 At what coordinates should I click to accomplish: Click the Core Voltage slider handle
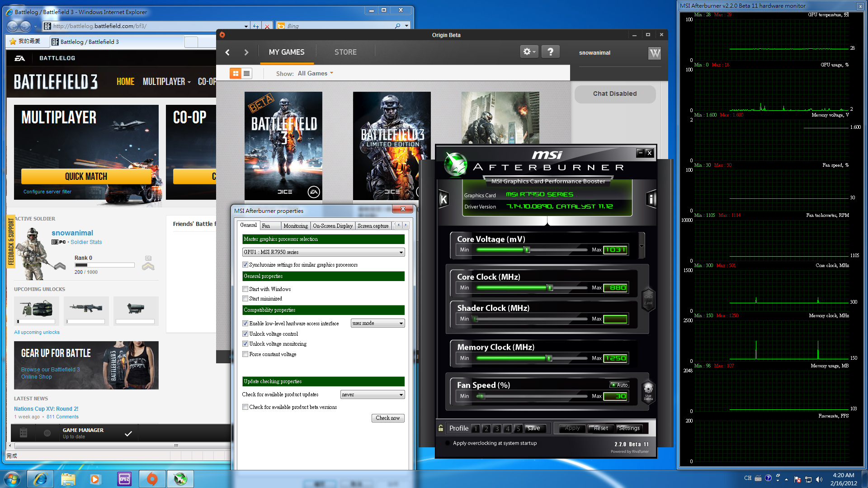click(x=526, y=249)
